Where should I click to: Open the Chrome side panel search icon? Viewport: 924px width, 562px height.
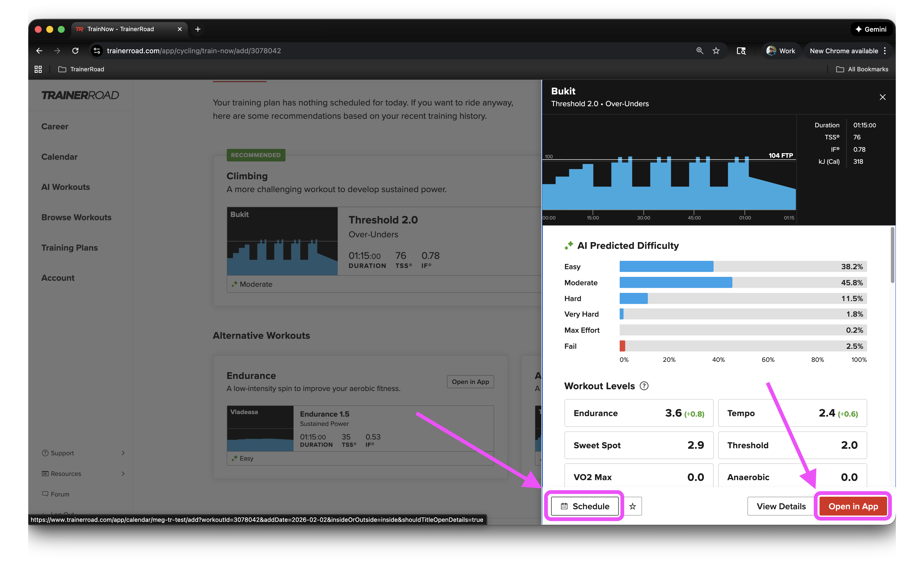click(x=741, y=51)
